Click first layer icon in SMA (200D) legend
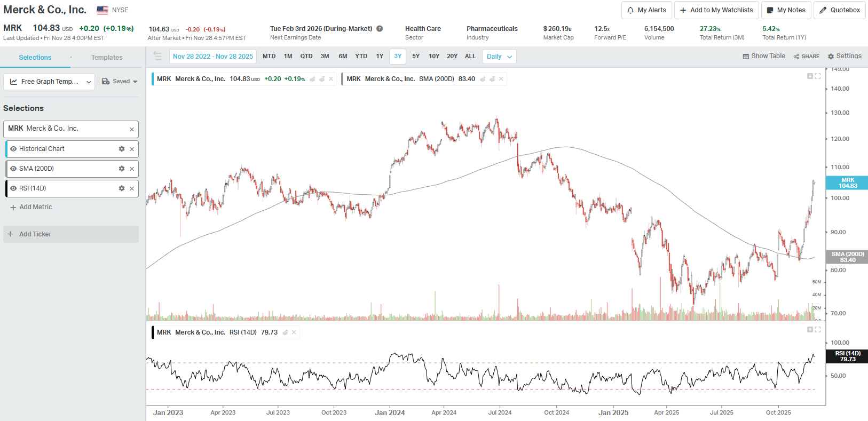The height and width of the screenshot is (421, 868). point(483,79)
